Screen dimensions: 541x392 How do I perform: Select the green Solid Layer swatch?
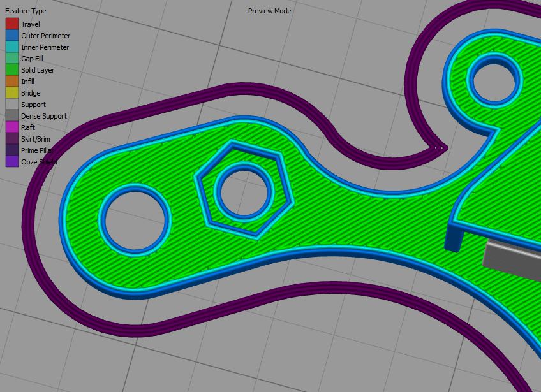pyautogui.click(x=12, y=70)
